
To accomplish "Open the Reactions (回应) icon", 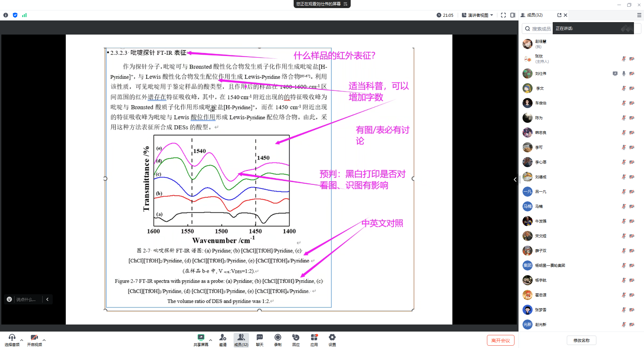I will (x=296, y=340).
